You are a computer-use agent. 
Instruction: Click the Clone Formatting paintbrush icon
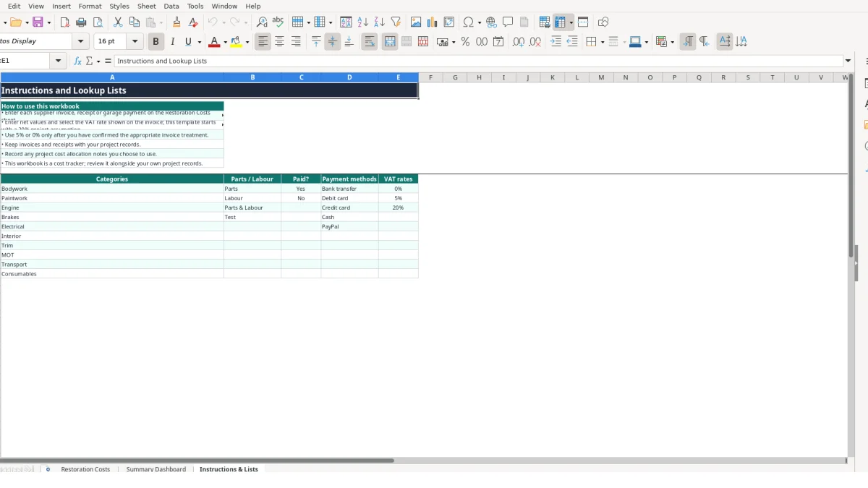point(176,22)
